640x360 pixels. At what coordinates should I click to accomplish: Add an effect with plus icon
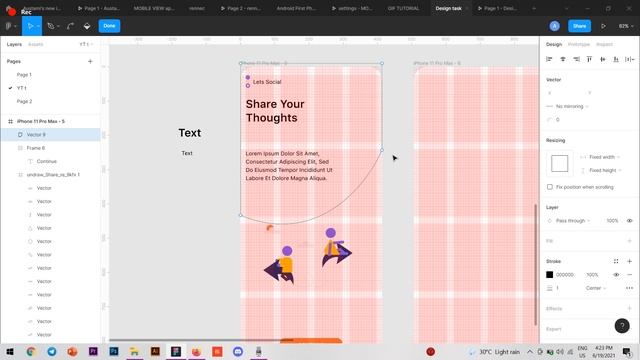click(x=629, y=309)
